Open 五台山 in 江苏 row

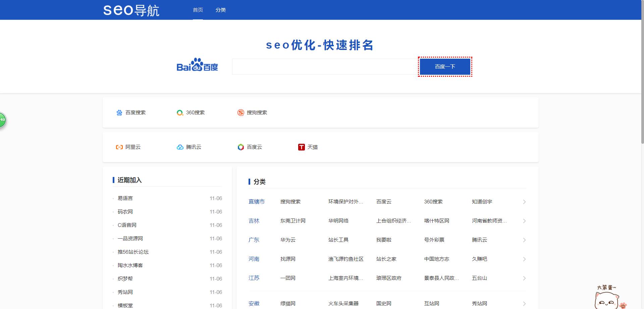479,278
